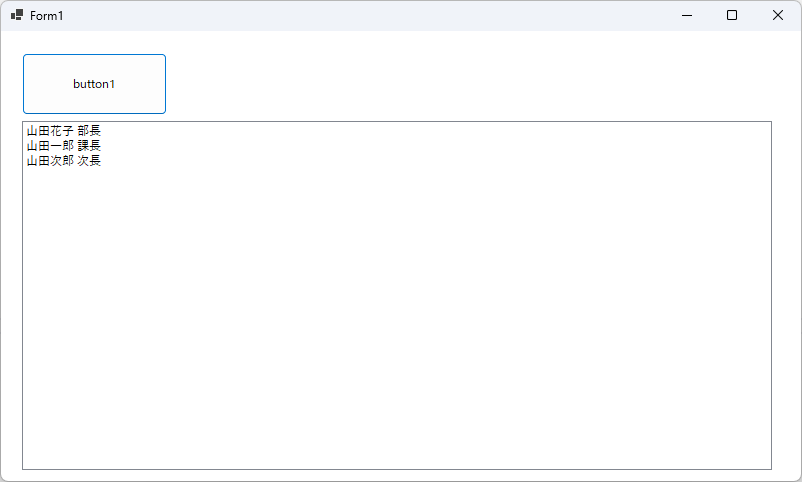802x482 pixels.
Task: Click the name 山田一郎 in the text box
Action: pos(50,146)
